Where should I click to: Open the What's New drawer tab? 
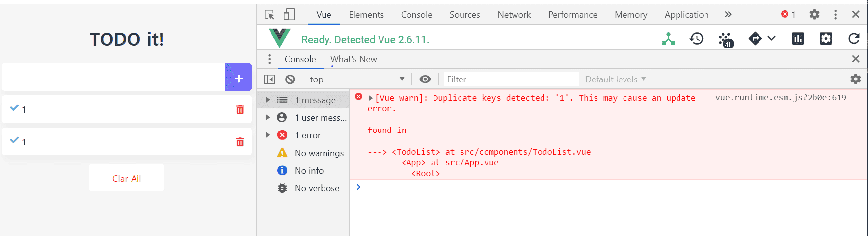coord(353,59)
